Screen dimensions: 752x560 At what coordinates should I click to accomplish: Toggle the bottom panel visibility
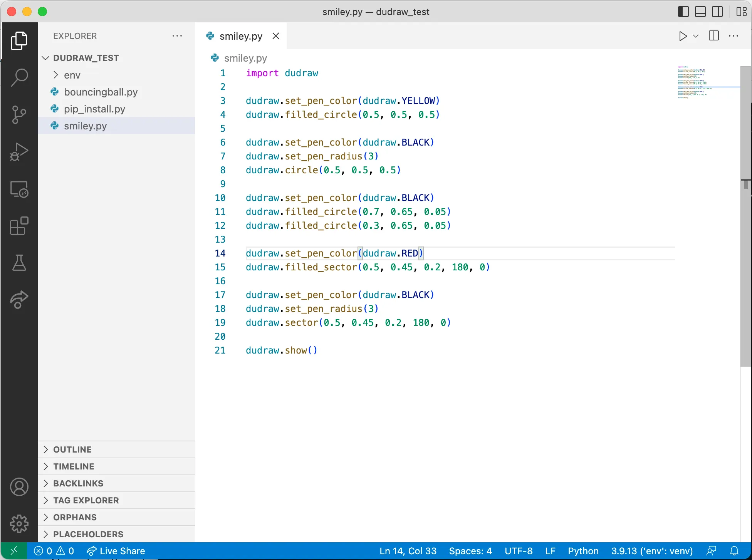pos(700,12)
